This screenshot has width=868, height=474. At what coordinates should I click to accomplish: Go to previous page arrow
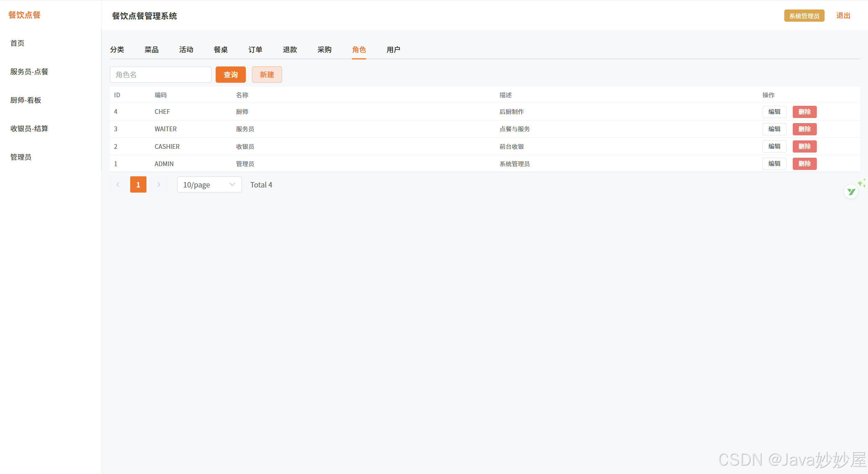pyautogui.click(x=118, y=184)
